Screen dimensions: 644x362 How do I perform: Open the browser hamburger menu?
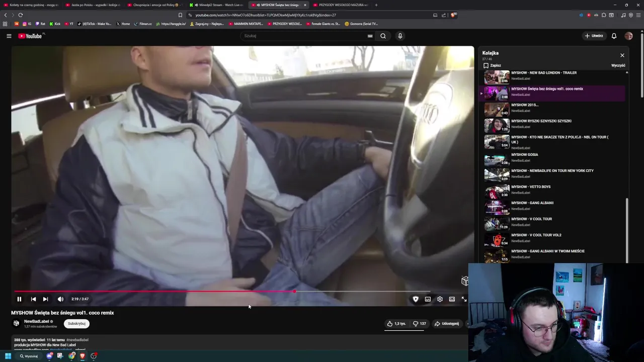(638, 15)
